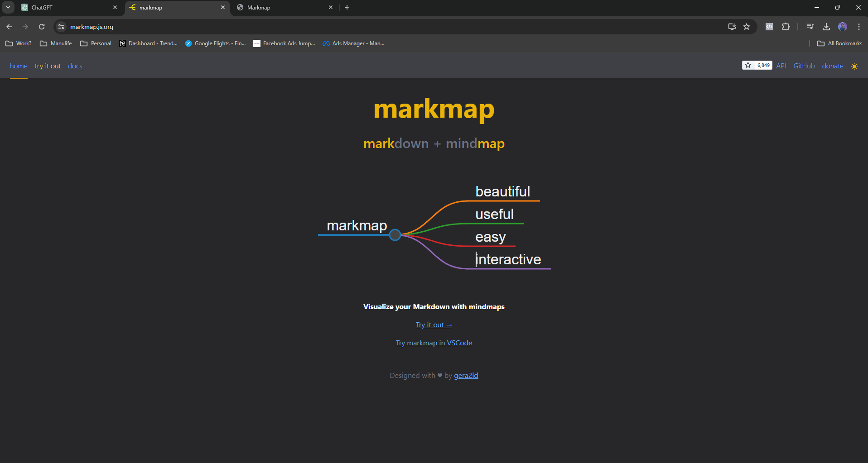
Task: Reload the markmap page
Action: click(x=41, y=27)
